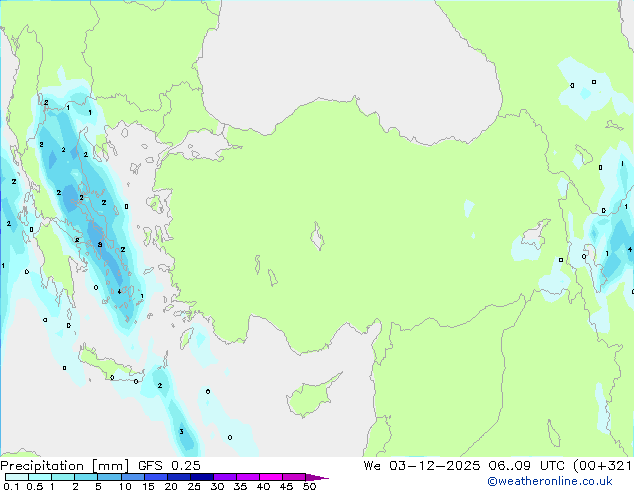Select legend label '0.5'

[x=35, y=486]
